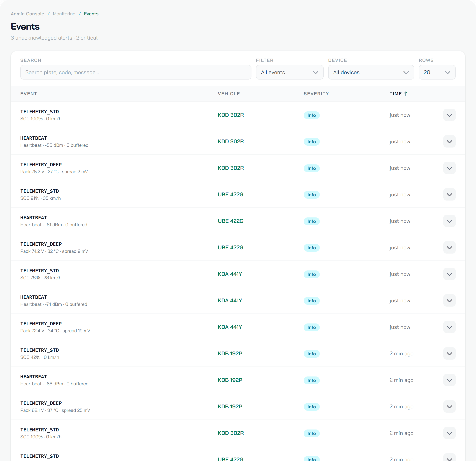476x461 pixels.
Task: Expand the SOC 42% row details
Action: [x=449, y=353]
